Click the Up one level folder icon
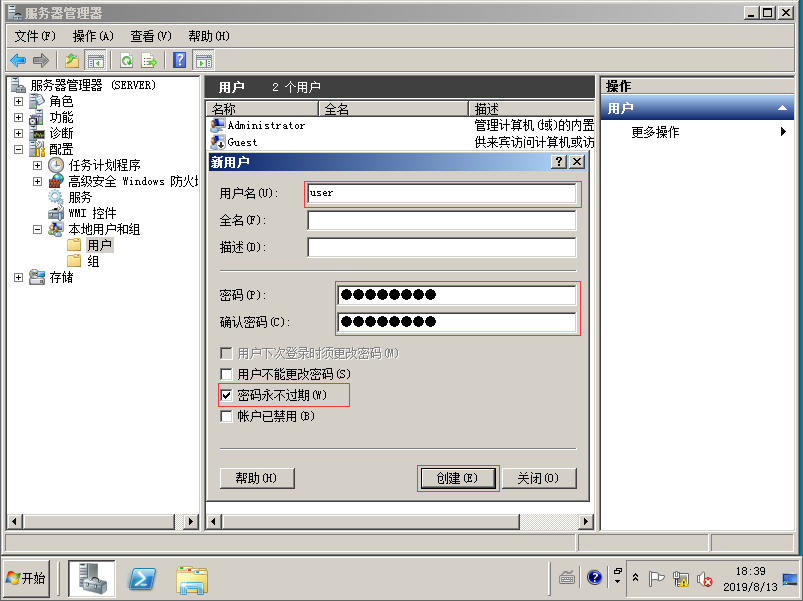803x601 pixels. (x=72, y=60)
